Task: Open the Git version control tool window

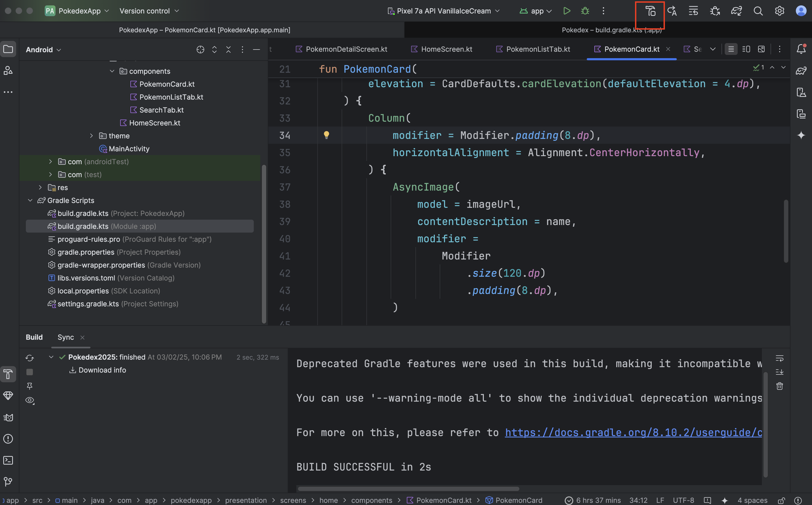Action: click(x=8, y=481)
